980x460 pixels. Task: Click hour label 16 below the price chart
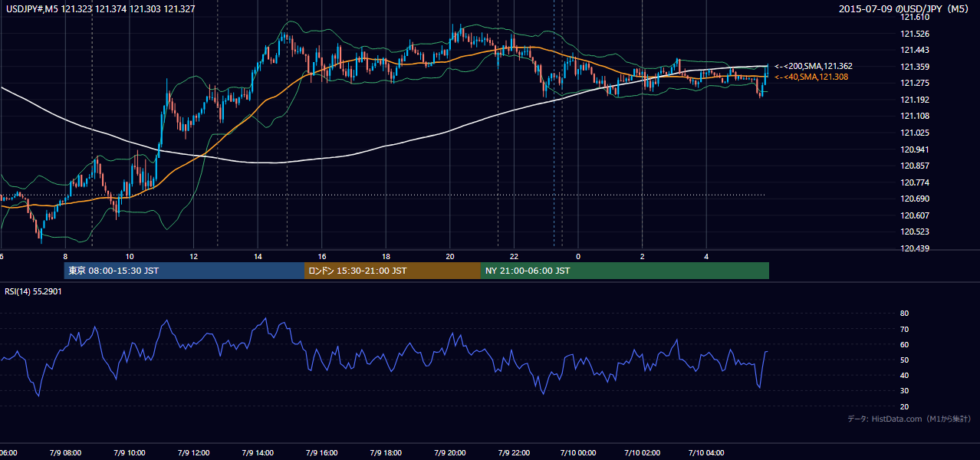click(322, 256)
